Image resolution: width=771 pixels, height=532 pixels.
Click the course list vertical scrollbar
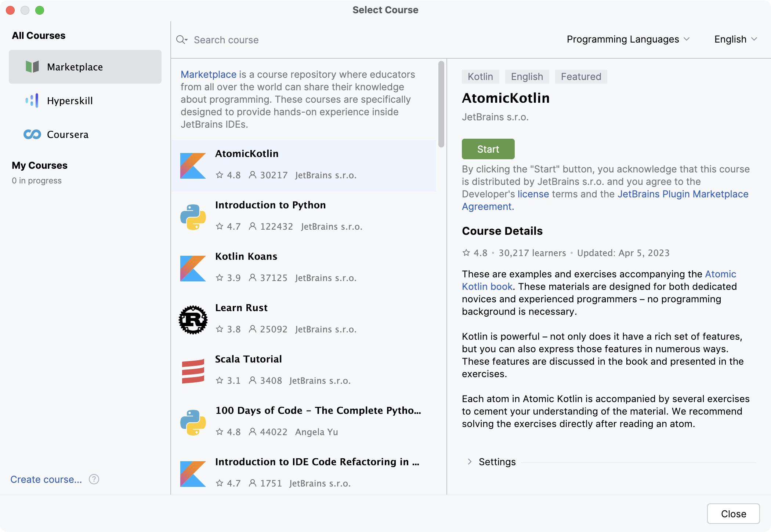point(441,105)
